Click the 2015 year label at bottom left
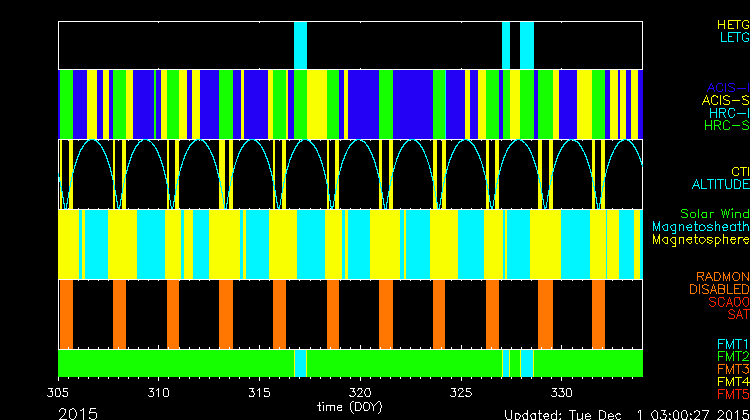 coord(78,412)
